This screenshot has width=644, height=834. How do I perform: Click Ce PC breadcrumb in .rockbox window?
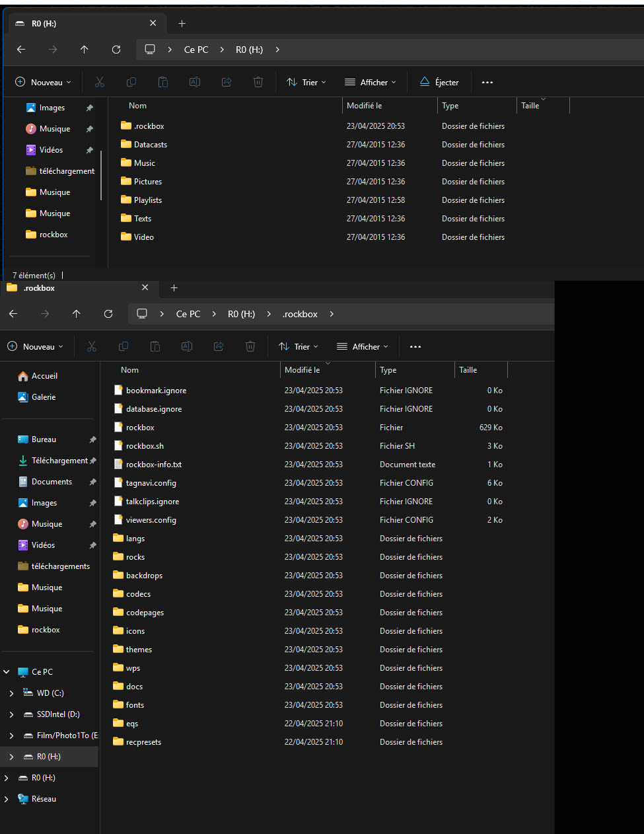[x=188, y=314]
